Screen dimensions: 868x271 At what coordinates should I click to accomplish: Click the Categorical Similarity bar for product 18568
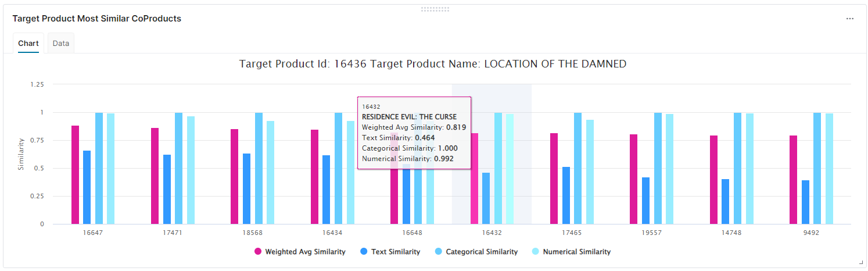click(259, 169)
